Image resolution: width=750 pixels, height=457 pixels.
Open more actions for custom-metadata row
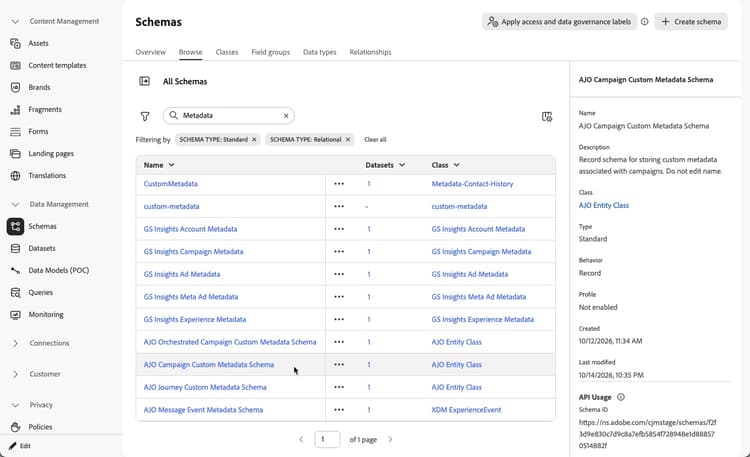(x=339, y=206)
